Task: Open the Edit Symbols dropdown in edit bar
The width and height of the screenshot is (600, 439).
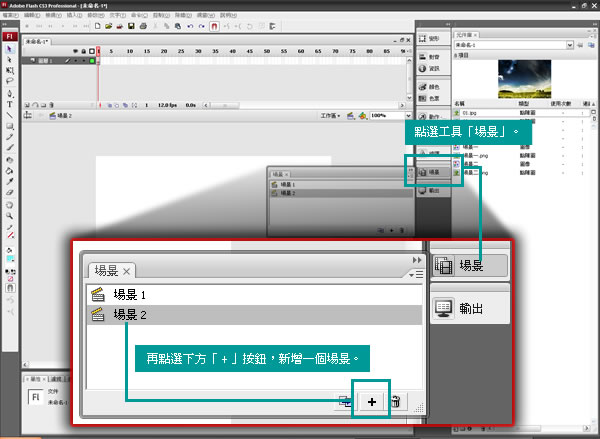Action: (x=362, y=116)
